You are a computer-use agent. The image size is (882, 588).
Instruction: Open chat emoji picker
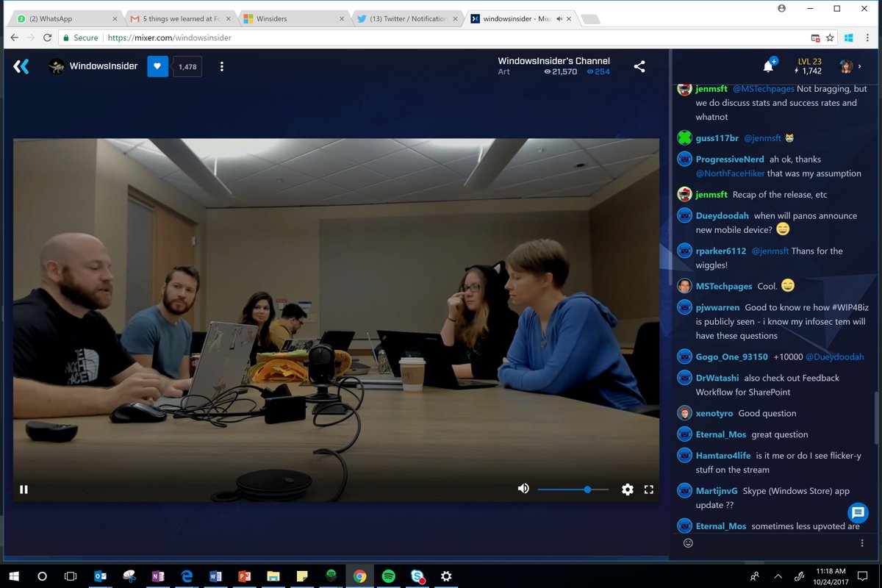pos(688,543)
